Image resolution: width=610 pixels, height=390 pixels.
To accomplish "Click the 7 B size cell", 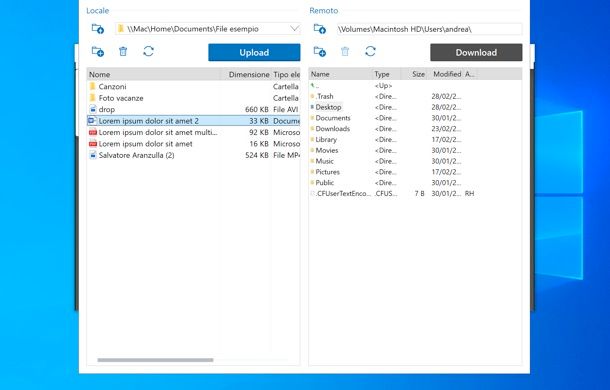I will coord(419,193).
